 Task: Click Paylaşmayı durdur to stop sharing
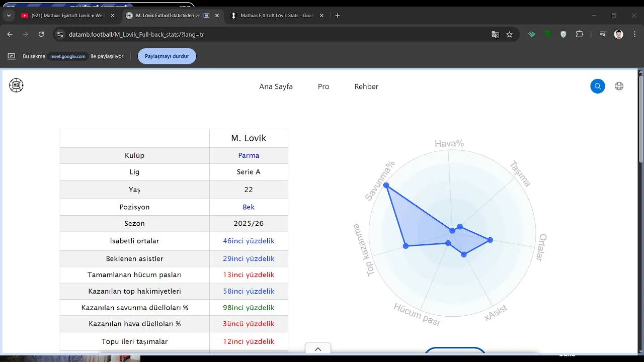click(x=167, y=56)
